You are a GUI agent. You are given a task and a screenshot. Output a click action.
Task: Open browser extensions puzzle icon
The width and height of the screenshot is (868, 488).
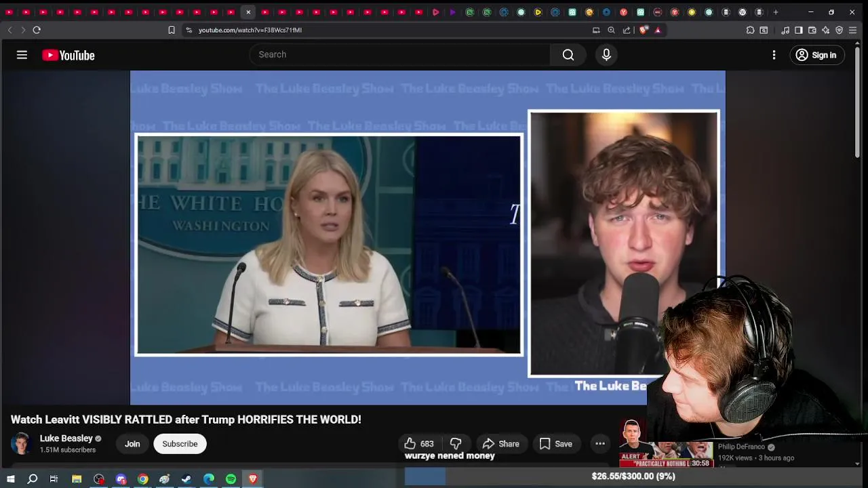pos(750,30)
